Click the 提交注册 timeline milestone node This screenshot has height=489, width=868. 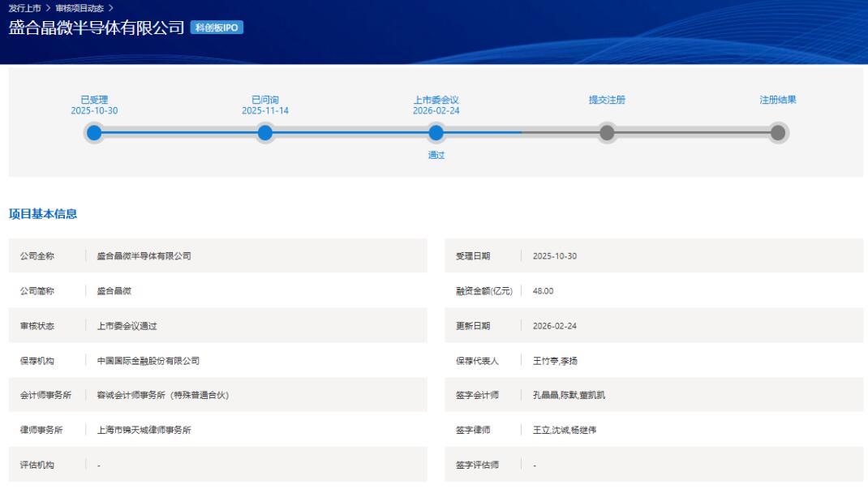pos(608,132)
